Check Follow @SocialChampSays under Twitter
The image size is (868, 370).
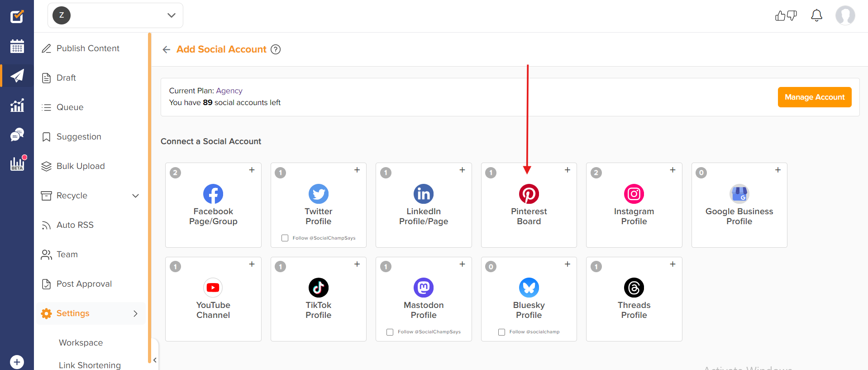tap(285, 238)
